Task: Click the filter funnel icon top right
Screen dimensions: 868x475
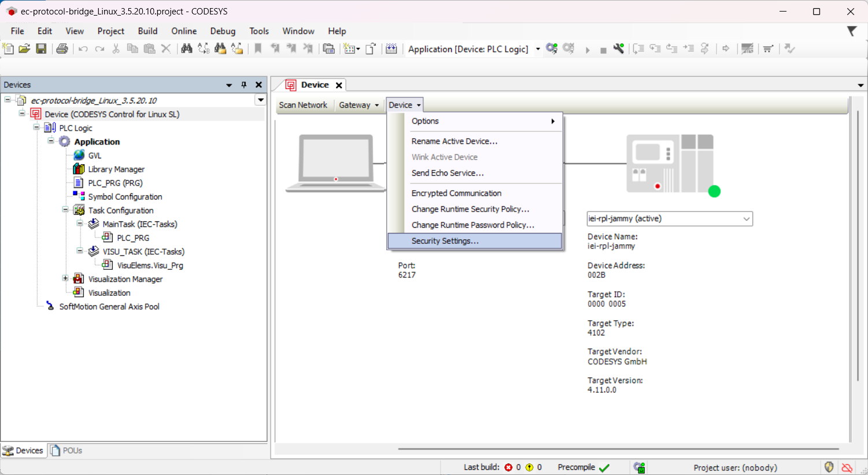Action: (x=852, y=31)
